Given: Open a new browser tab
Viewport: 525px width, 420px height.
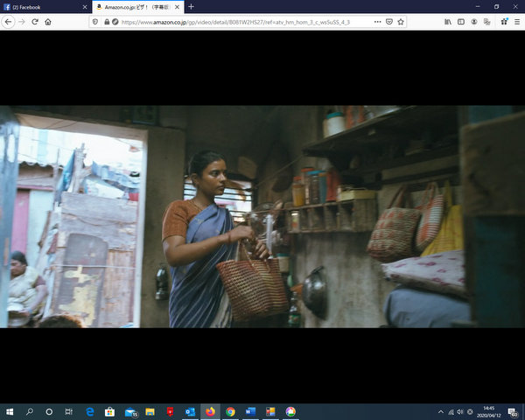Looking at the screenshot, I should 191,7.
